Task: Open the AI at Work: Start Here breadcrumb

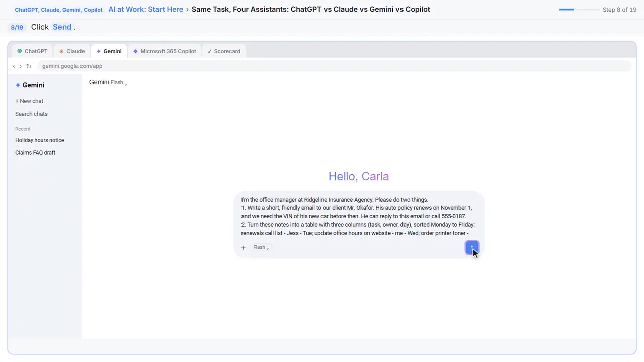Action: [145, 9]
